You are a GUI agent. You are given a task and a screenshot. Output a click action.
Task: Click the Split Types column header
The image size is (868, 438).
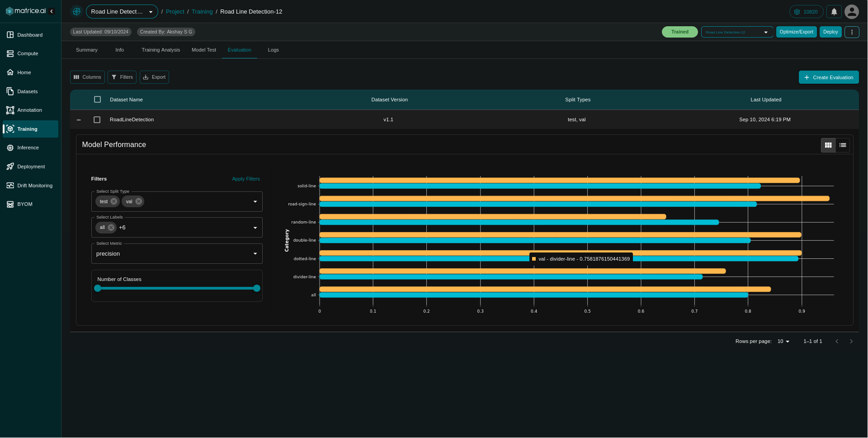pos(578,100)
